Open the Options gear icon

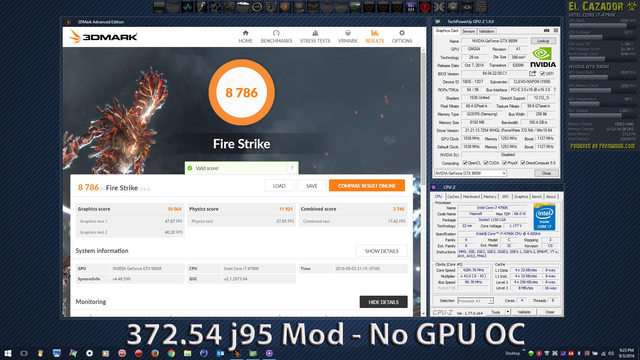[402, 33]
